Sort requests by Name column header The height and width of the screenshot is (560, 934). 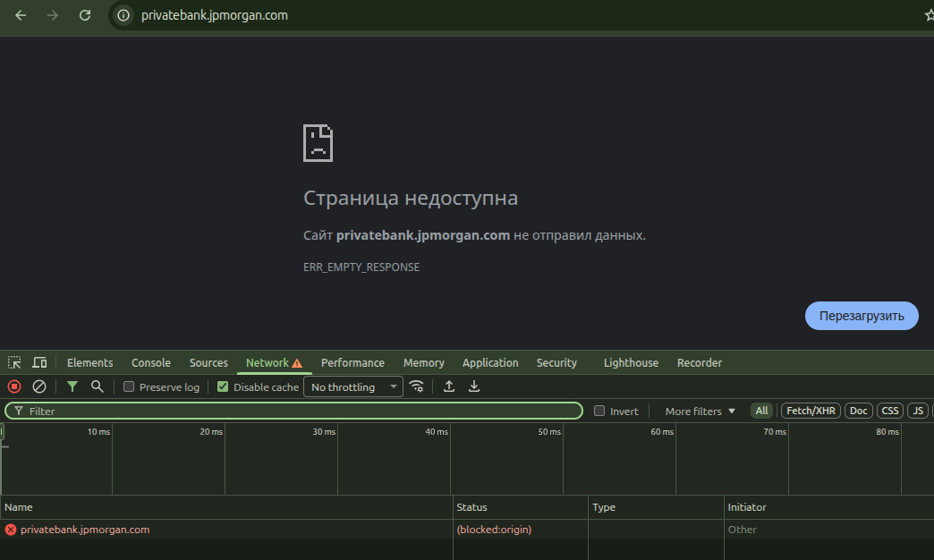tap(226, 507)
